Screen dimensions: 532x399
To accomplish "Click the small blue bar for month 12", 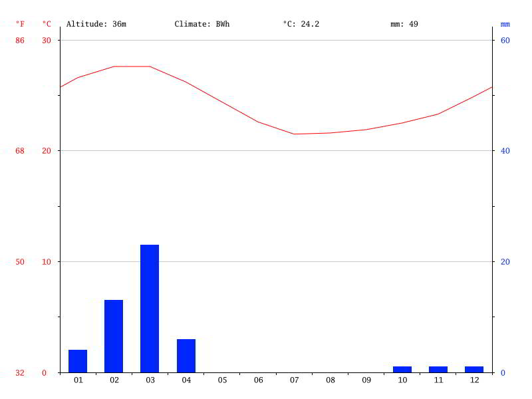I will 474,369.
